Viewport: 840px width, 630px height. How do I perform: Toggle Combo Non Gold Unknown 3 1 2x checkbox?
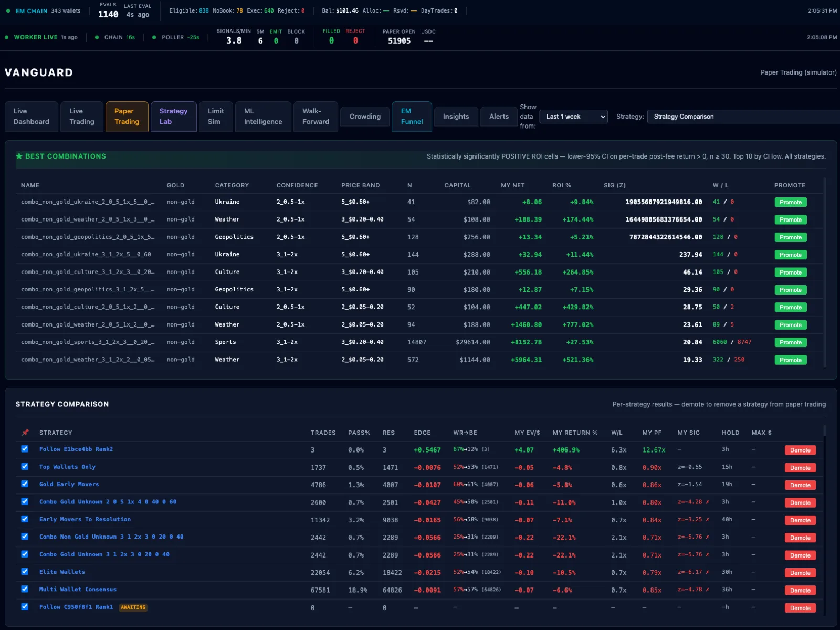[25, 537]
